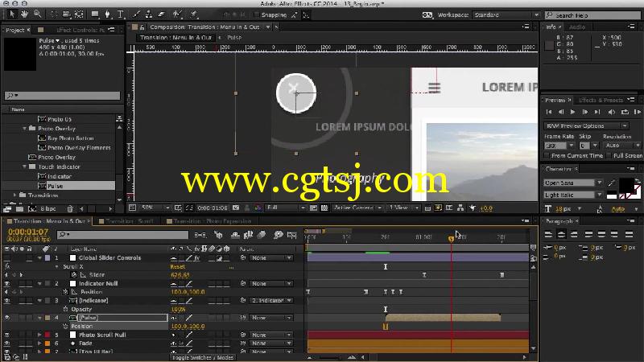Click the trash delete icon in Project panel
Viewport: 644px width, 362px height.
[70, 209]
